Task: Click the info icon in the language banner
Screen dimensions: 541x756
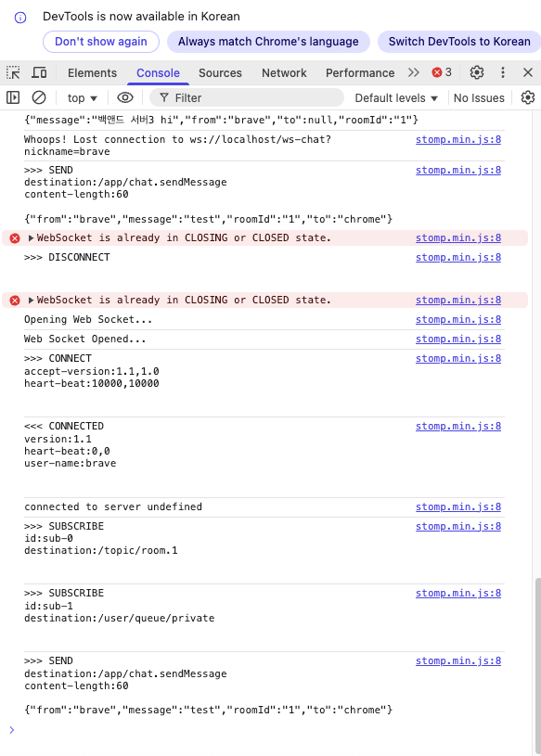Action: [20, 18]
